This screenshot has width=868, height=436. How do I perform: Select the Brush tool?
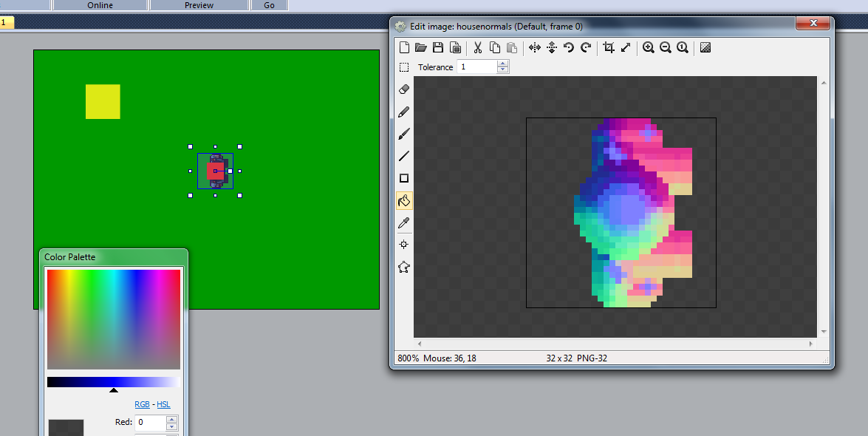pyautogui.click(x=404, y=134)
